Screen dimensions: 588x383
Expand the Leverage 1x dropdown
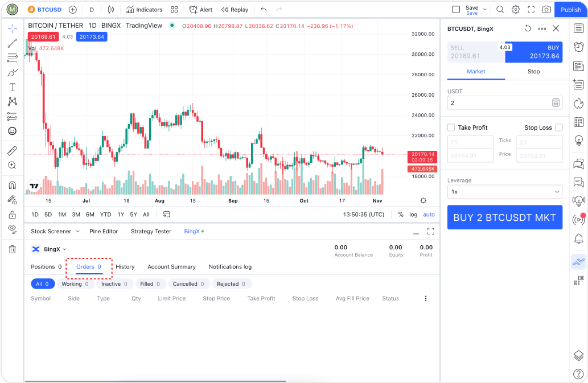point(504,192)
